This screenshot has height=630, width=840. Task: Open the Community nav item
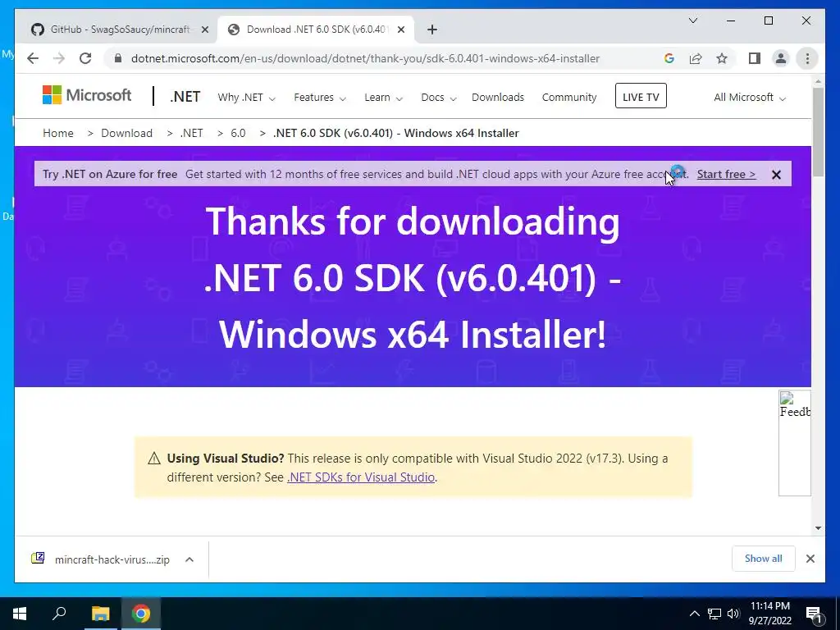pyautogui.click(x=569, y=98)
